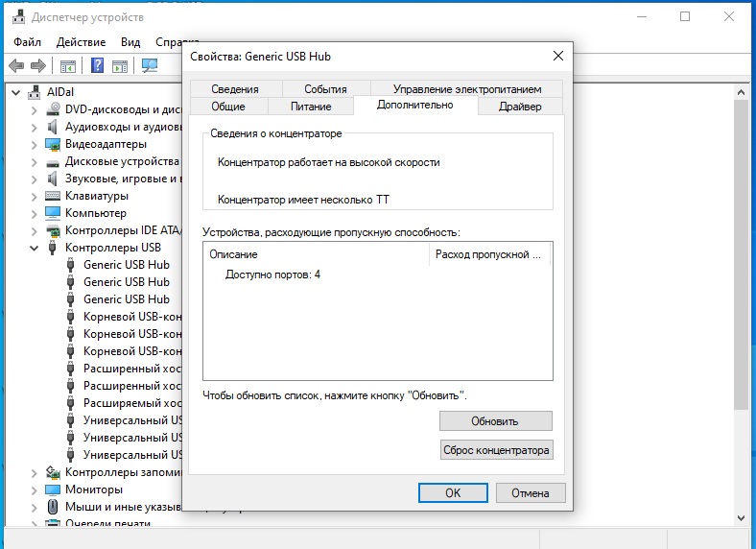Click the Forward arrow toolbar icon

pos(38,66)
